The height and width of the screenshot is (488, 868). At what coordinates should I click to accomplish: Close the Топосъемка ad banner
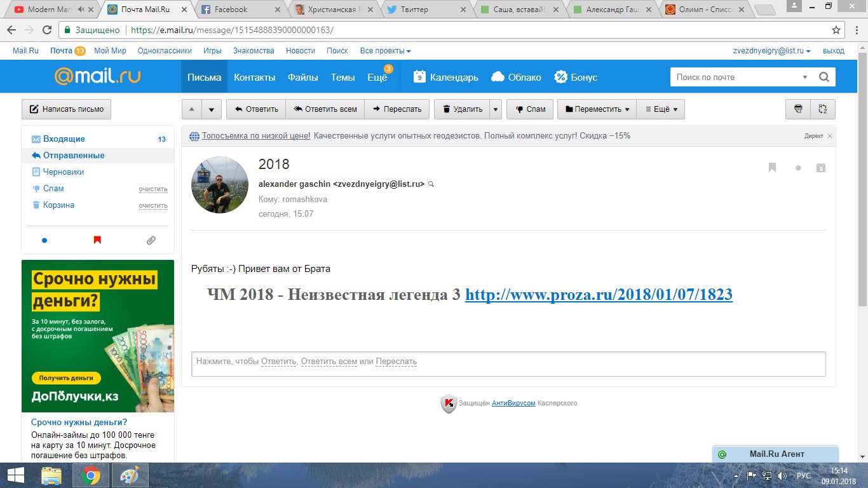(x=830, y=136)
